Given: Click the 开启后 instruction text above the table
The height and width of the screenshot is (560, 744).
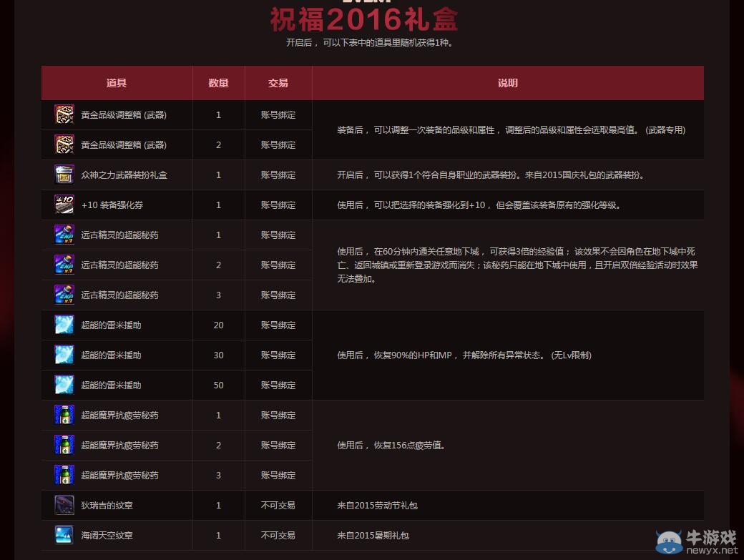Looking at the screenshot, I should tap(372, 43).
